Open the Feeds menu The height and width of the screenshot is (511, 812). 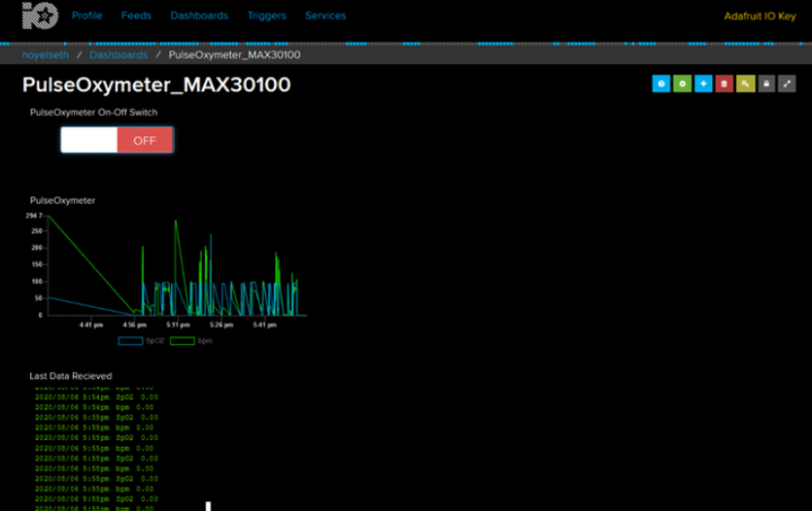[x=136, y=16]
